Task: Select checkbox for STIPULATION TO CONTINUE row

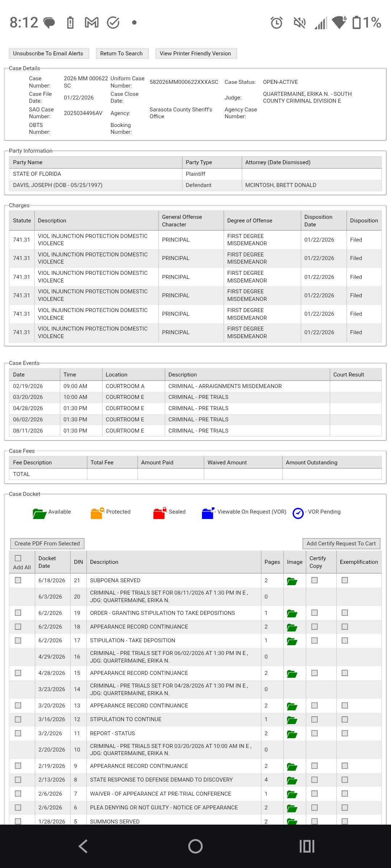Action: click(18, 719)
